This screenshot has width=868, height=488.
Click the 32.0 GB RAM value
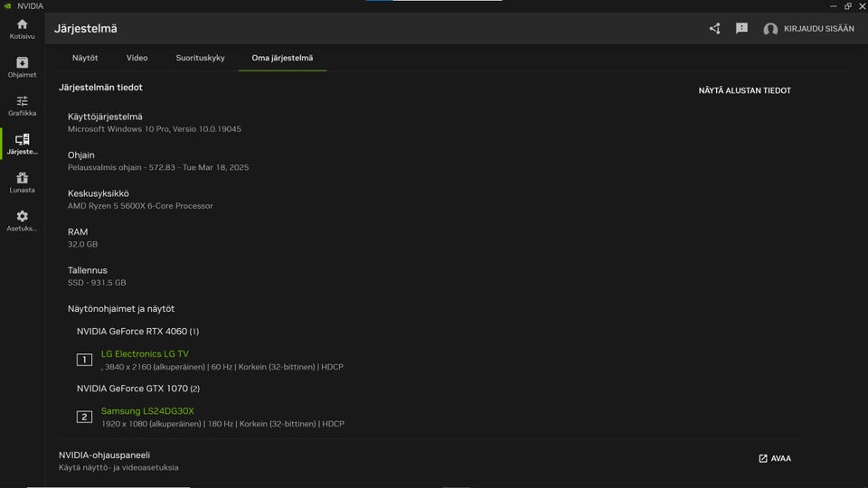coord(82,244)
